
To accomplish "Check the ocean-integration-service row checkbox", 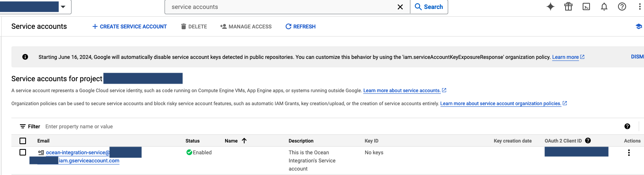I will [23, 152].
